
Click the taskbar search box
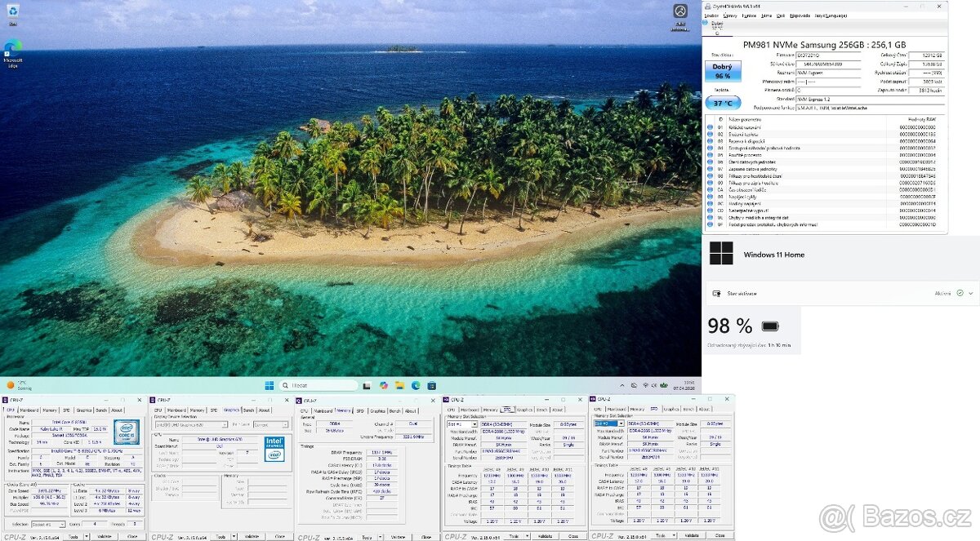click(318, 385)
